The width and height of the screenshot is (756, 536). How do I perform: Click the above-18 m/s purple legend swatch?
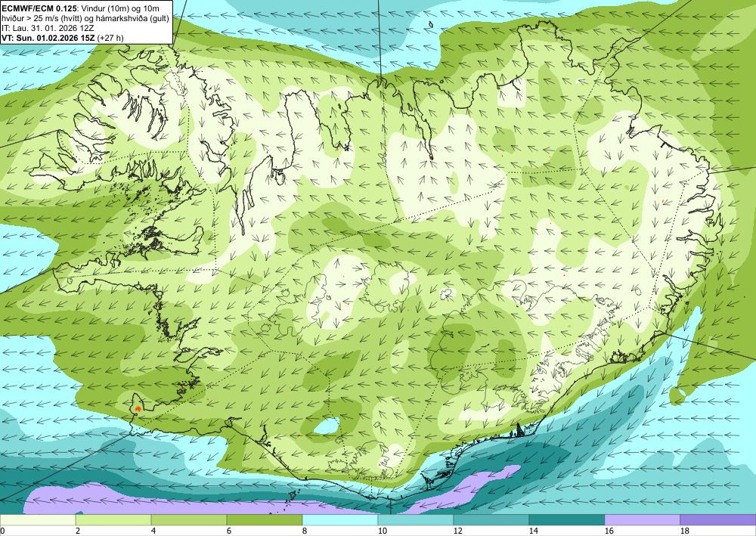pyautogui.click(x=718, y=519)
